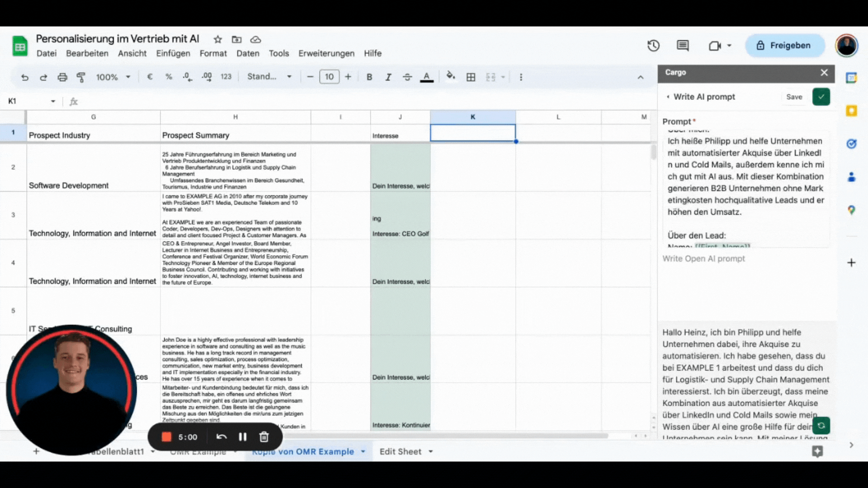
Task: Click the bold formatting icon
Action: [369, 77]
